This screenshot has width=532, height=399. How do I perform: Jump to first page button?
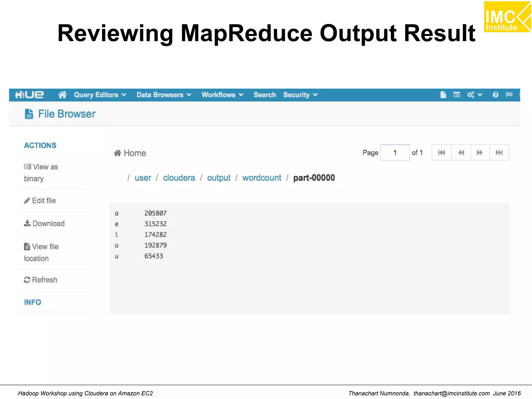442,152
